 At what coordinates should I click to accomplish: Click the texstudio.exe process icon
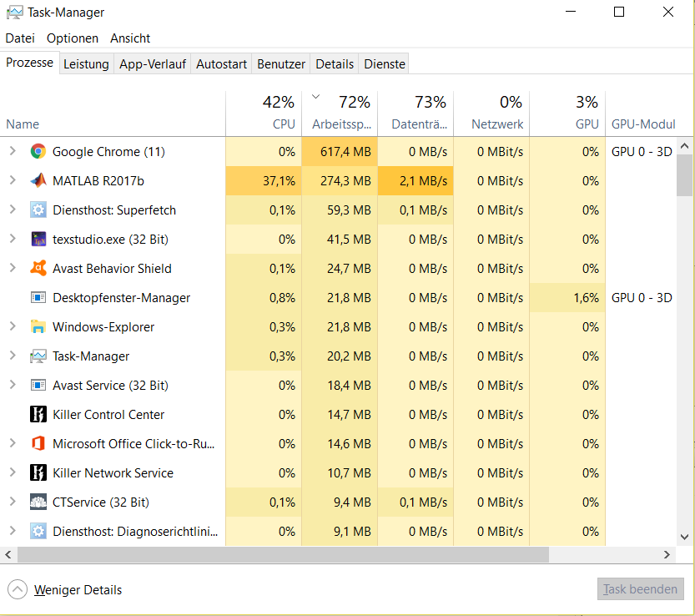coord(38,240)
